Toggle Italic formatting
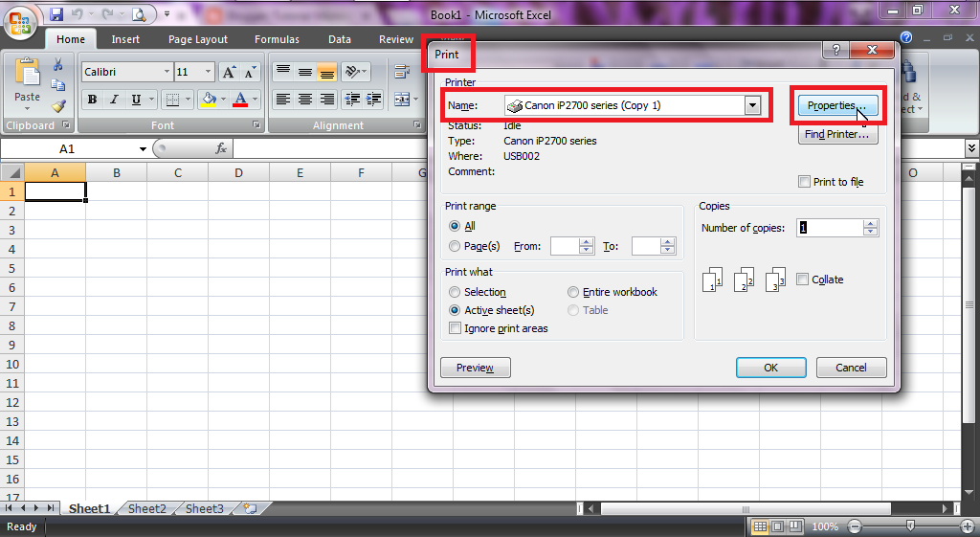Screen dimensions: 980x537 [x=114, y=100]
